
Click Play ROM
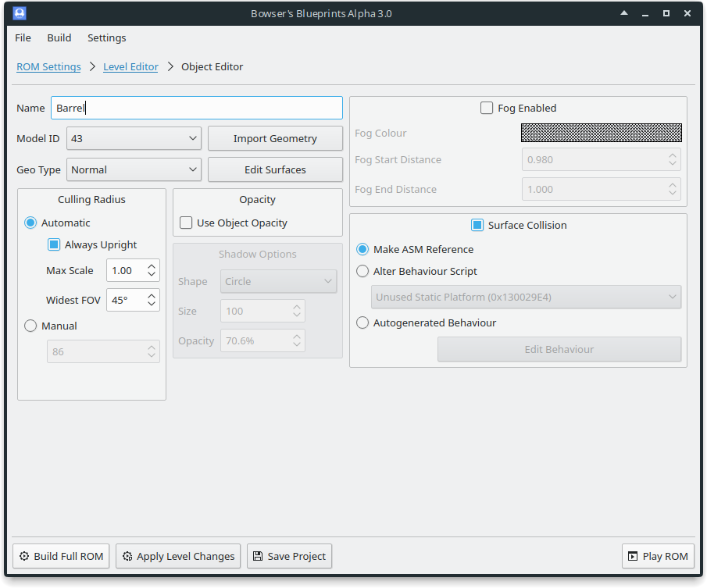click(x=658, y=556)
